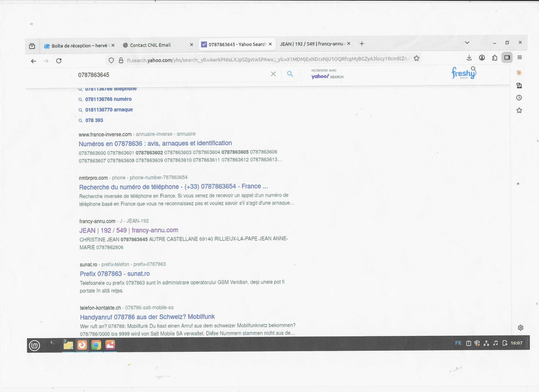Bookmark this page with the star icon

click(416, 58)
